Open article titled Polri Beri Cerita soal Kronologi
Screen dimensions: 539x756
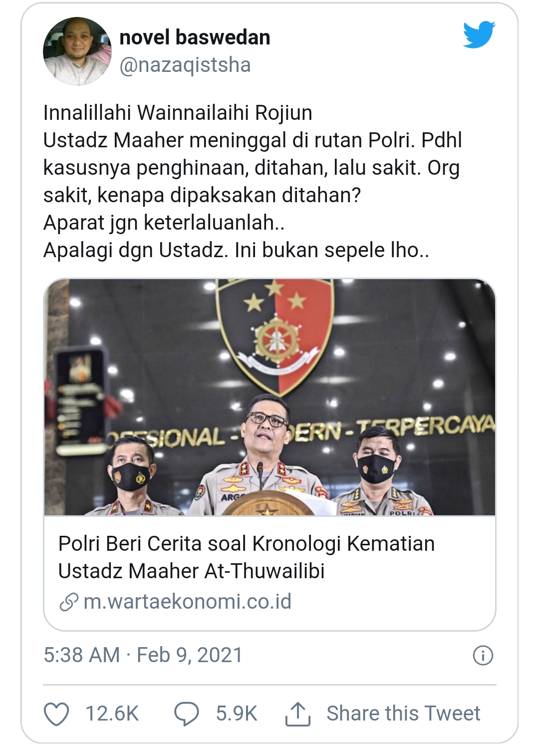pyautogui.click(x=269, y=573)
